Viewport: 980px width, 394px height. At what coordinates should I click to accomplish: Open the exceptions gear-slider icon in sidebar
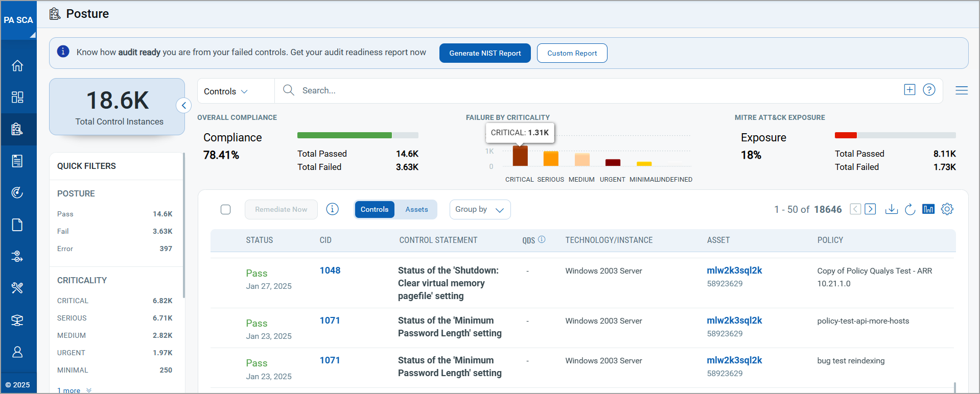[17, 257]
